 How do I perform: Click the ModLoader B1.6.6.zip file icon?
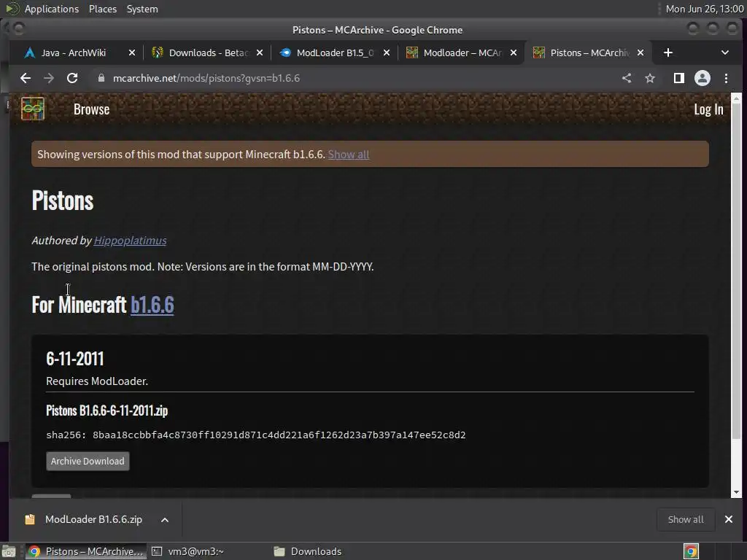(x=30, y=519)
